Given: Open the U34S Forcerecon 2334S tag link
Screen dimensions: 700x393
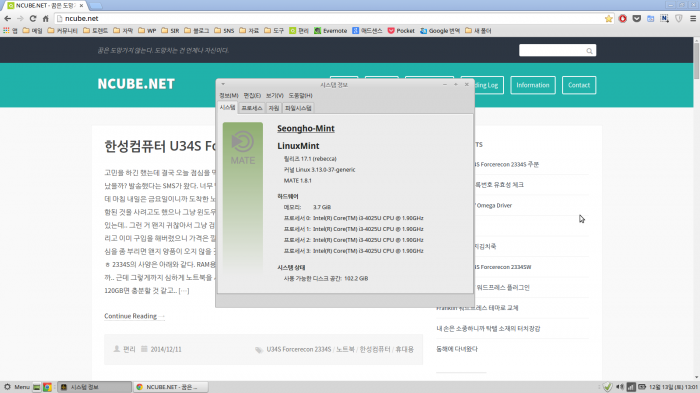Looking at the screenshot, I should pyautogui.click(x=299, y=349).
